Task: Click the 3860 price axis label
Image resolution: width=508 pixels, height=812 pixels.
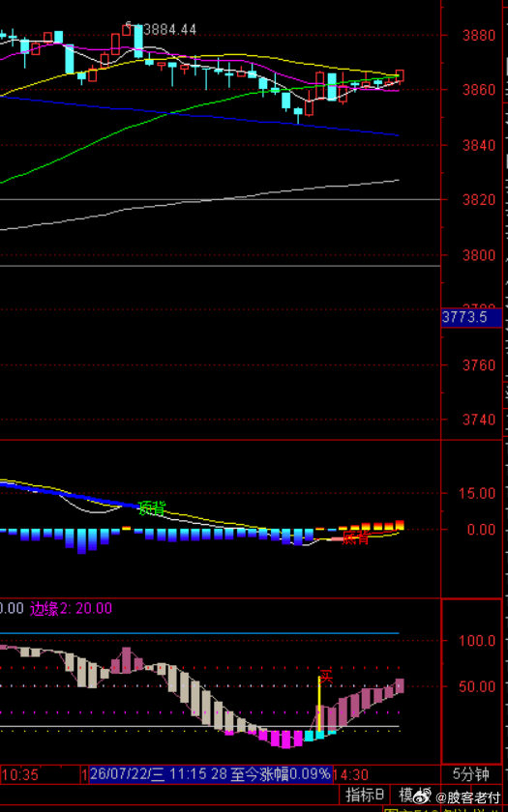Action: click(480, 90)
